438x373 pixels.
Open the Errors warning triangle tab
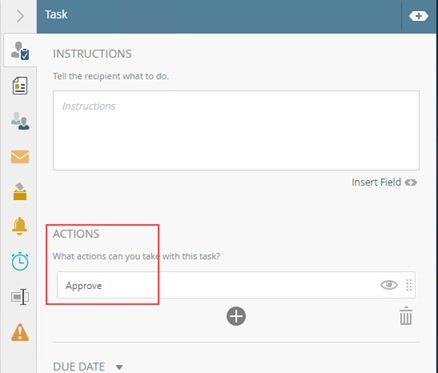point(20,332)
